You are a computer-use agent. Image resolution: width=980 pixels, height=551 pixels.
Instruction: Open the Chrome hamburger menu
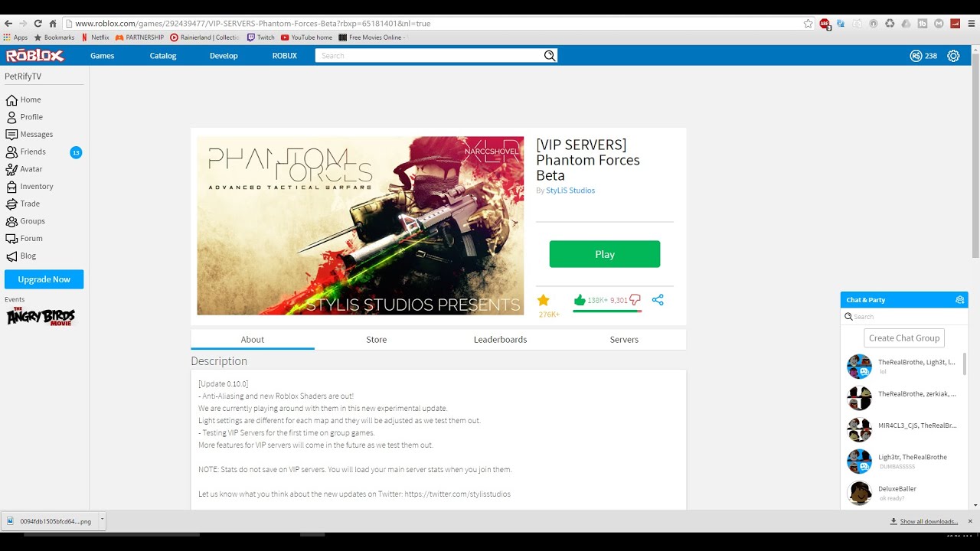point(972,24)
